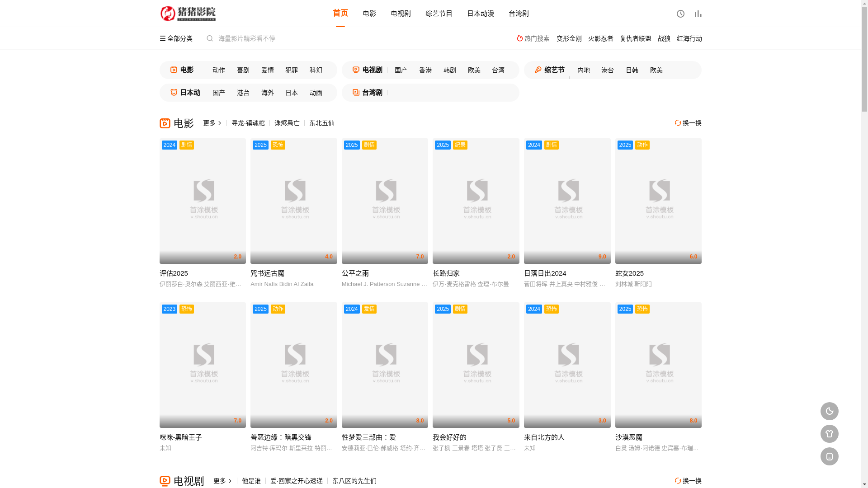This screenshot has height=488, width=868.
Task: Click the 换一换 refresh icon in 电影 section
Action: (x=678, y=123)
